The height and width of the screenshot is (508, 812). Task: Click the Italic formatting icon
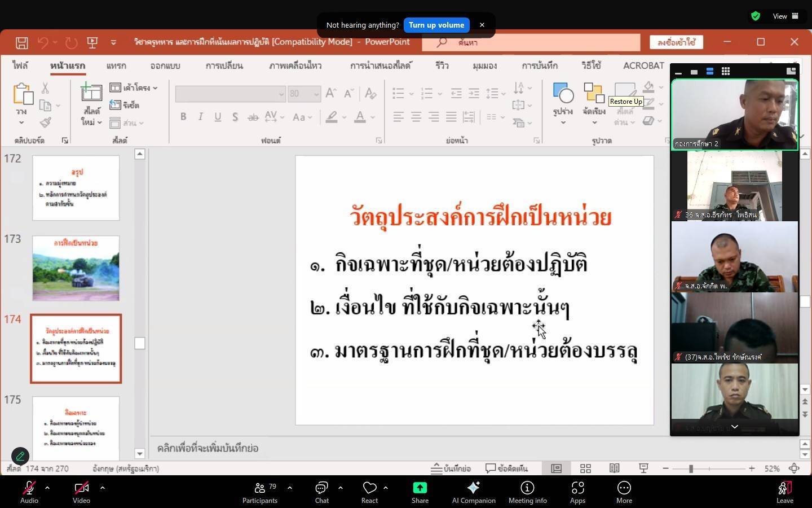tap(200, 117)
